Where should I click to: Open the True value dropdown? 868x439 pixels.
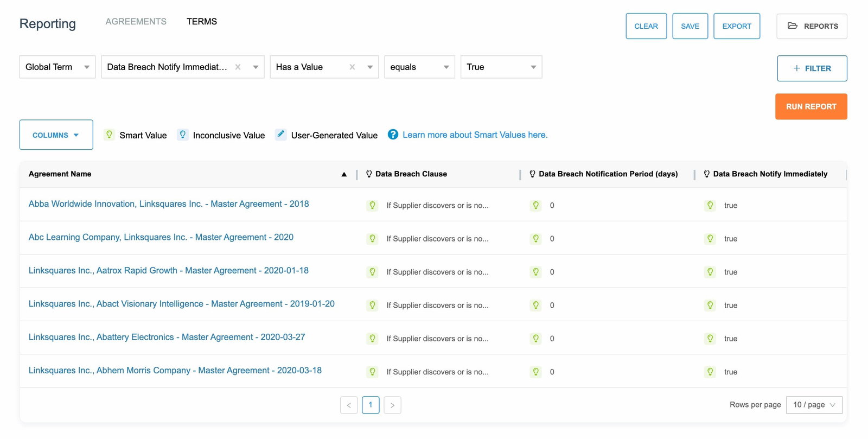click(x=501, y=67)
